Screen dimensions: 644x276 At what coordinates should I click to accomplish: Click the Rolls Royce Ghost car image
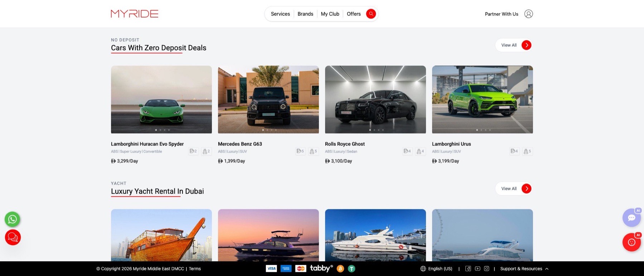coord(375,100)
